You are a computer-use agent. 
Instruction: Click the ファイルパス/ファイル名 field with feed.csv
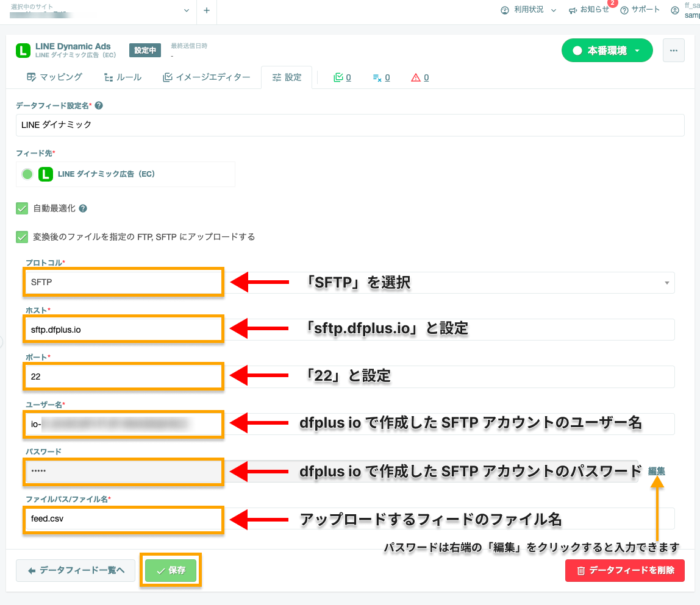349,518
